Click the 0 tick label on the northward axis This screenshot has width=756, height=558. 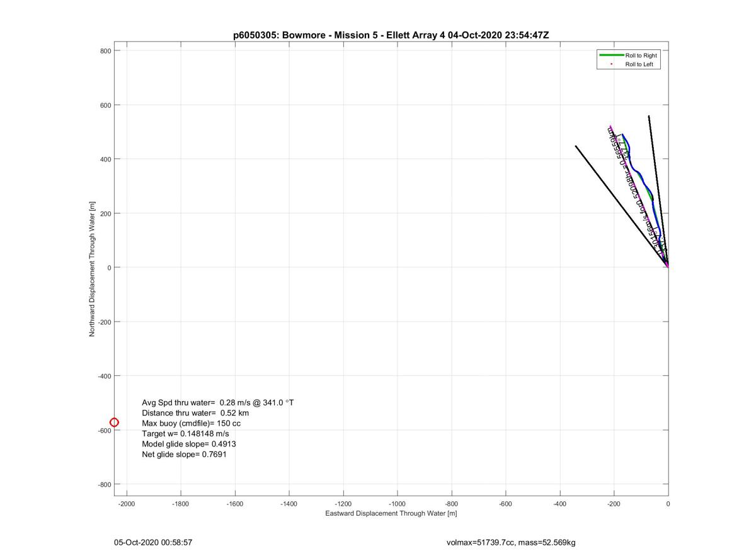click(x=110, y=268)
